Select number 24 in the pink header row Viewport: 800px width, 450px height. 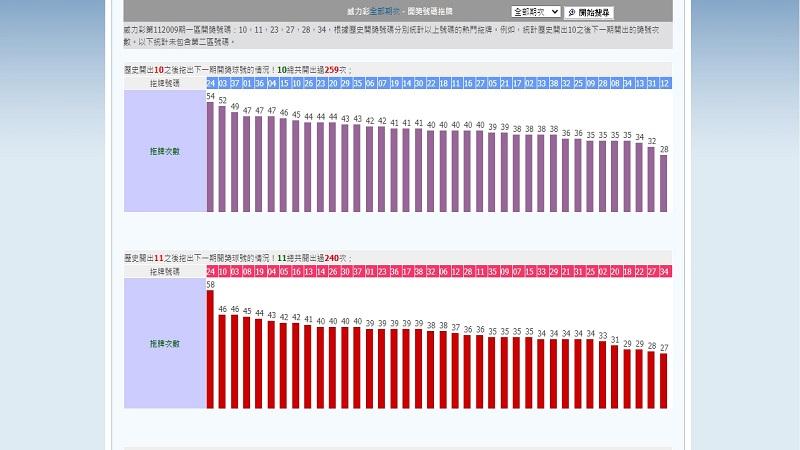[x=211, y=271]
